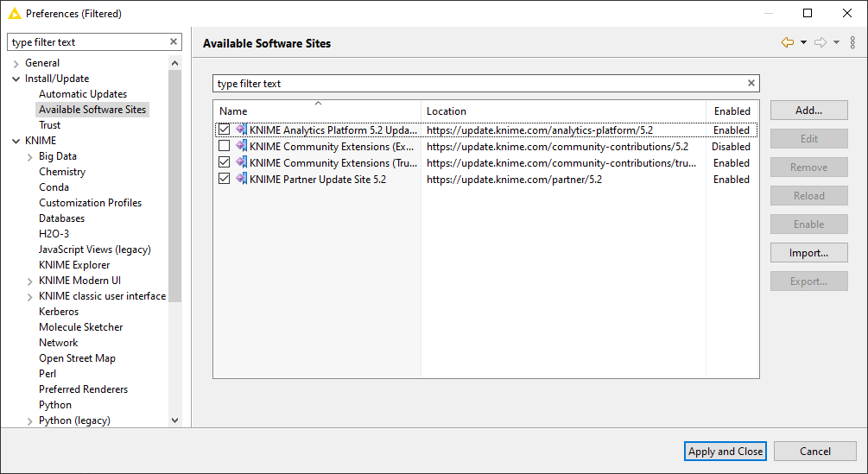Viewport: 868px width, 474px height.
Task: Select Automatic Updates in the tree
Action: coord(83,94)
